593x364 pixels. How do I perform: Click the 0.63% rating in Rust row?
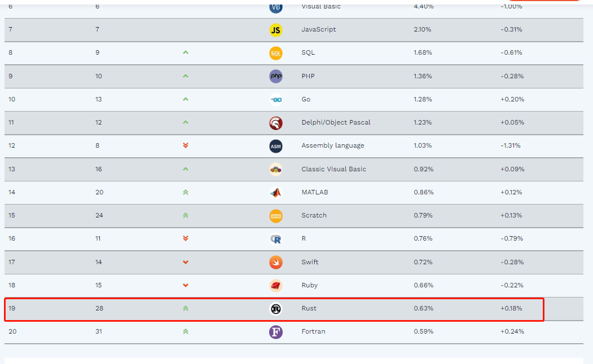coord(424,308)
